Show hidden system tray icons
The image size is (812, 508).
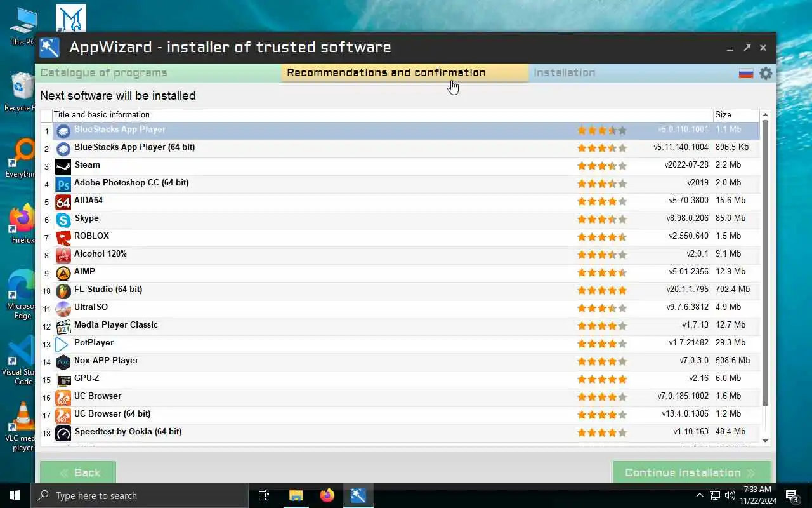[699, 495]
